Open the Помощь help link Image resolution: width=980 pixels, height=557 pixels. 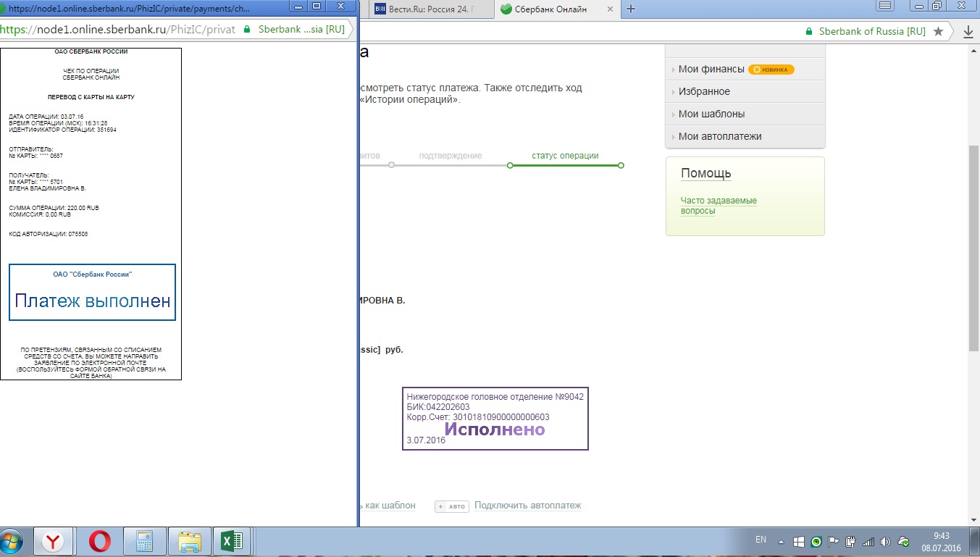pyautogui.click(x=706, y=174)
